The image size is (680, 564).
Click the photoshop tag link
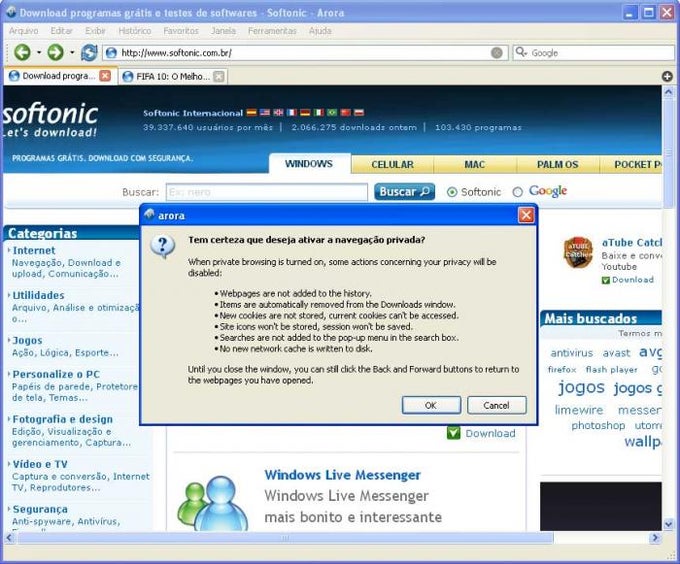598,426
